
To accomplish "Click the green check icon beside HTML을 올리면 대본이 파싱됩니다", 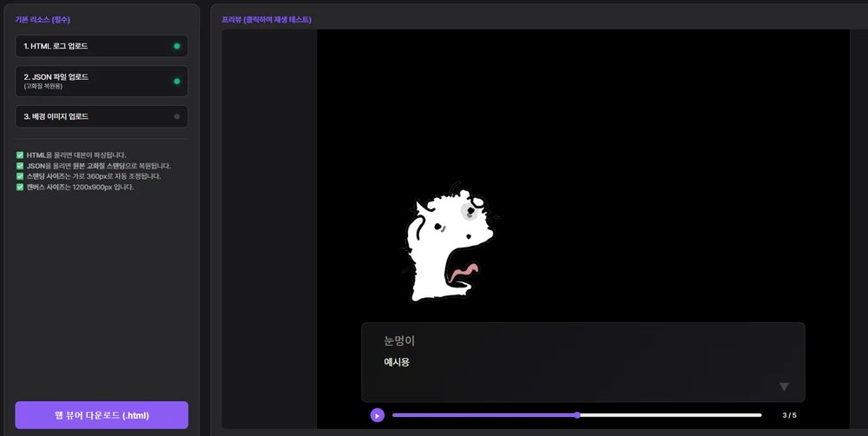I will [x=20, y=155].
